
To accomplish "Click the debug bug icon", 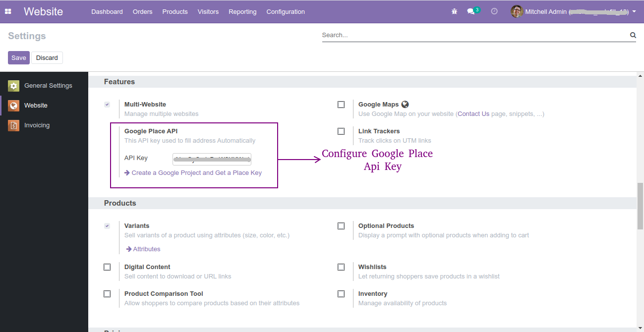I will pos(454,11).
